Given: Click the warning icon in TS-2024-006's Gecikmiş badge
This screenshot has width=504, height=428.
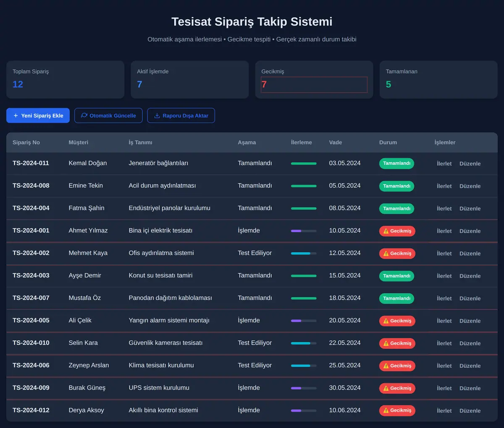Looking at the screenshot, I should tap(386, 366).
